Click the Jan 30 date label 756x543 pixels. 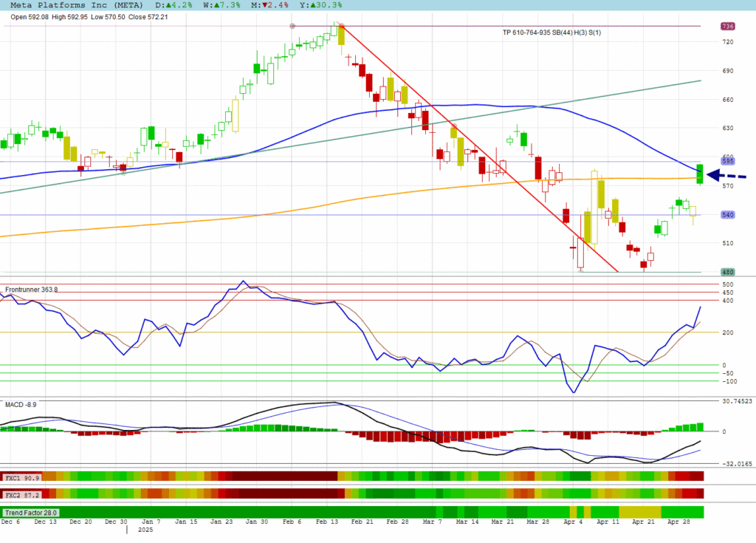click(256, 522)
